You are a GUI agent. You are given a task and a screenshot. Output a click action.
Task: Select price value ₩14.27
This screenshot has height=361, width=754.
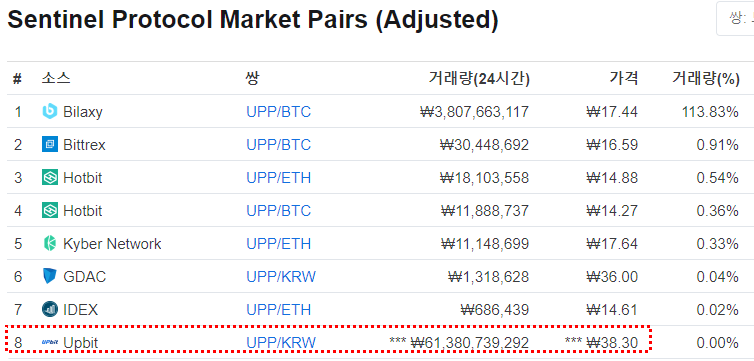[612, 211]
